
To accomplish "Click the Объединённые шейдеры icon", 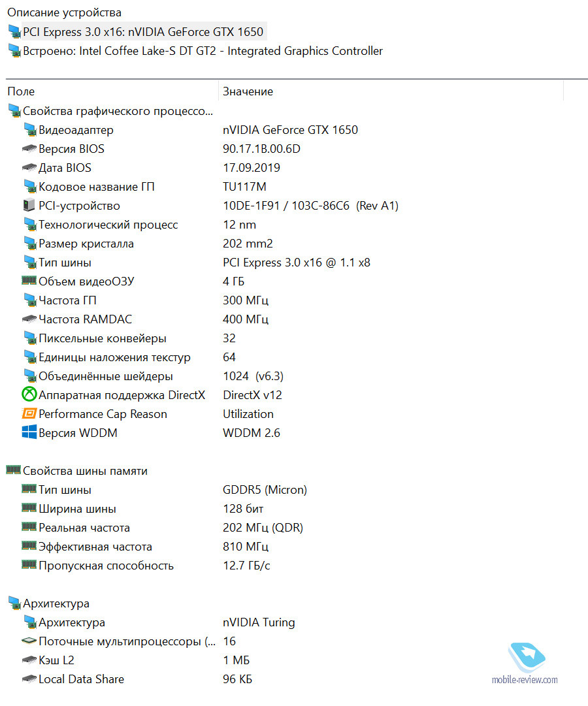I will [30, 376].
